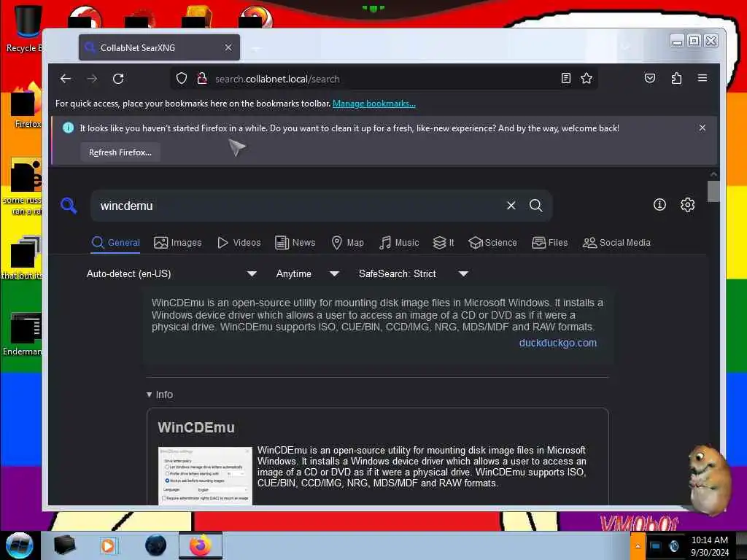
Task: Open the SearXNG about info icon
Action: click(x=659, y=205)
